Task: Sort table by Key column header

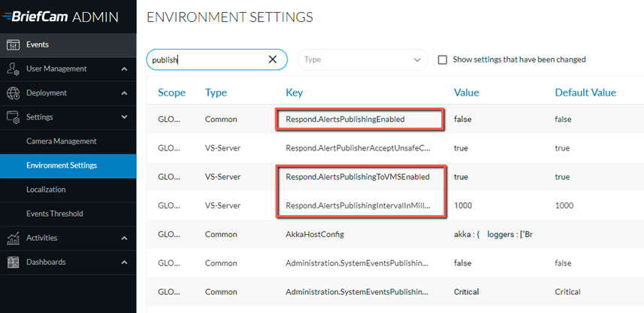Action: [x=294, y=93]
